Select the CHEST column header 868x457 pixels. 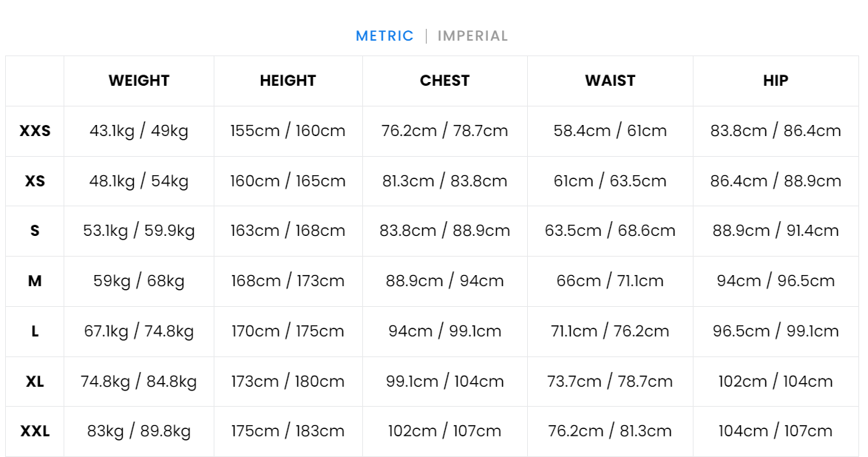click(444, 81)
